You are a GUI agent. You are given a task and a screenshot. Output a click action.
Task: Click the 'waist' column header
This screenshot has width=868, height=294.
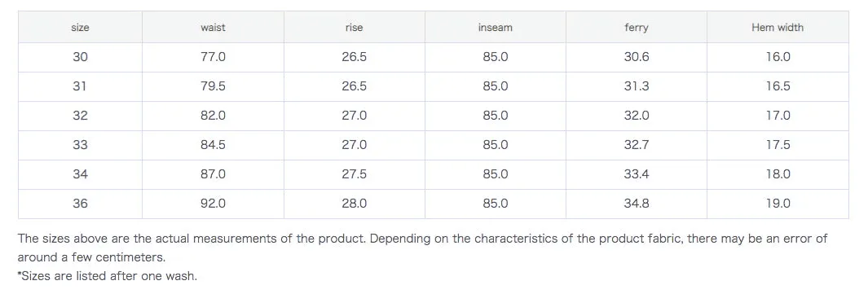(213, 27)
